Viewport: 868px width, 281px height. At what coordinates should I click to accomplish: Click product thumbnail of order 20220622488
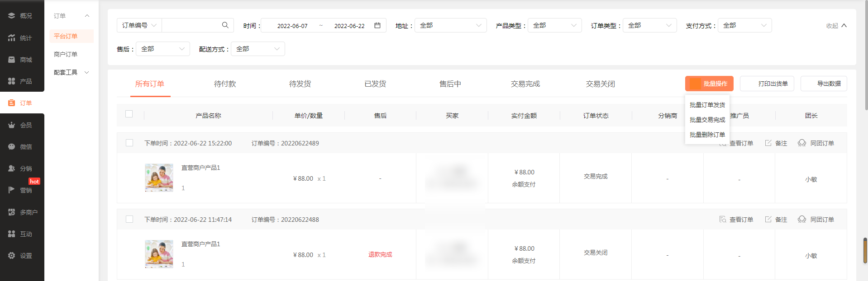[159, 254]
